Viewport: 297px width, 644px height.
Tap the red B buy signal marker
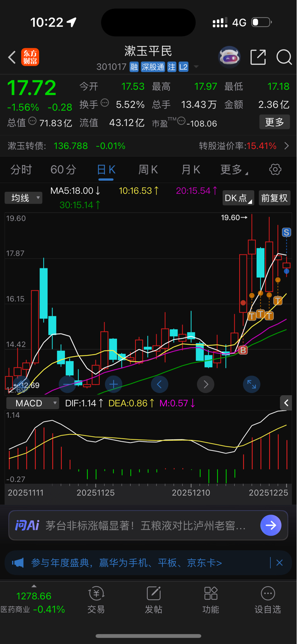click(x=243, y=350)
